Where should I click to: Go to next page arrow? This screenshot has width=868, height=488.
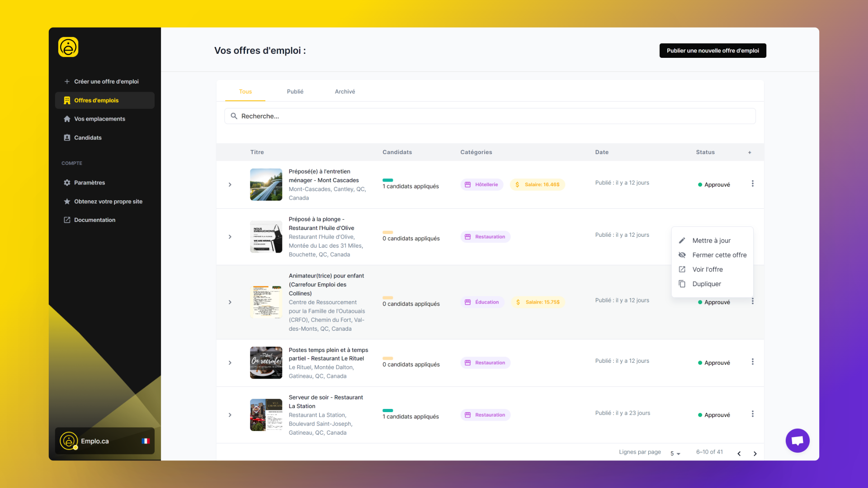point(755,454)
